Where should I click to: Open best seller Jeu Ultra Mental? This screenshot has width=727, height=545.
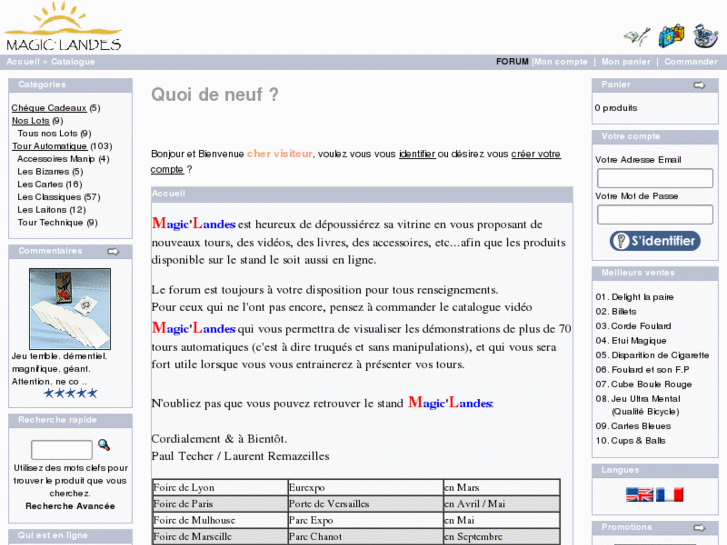tap(646, 405)
